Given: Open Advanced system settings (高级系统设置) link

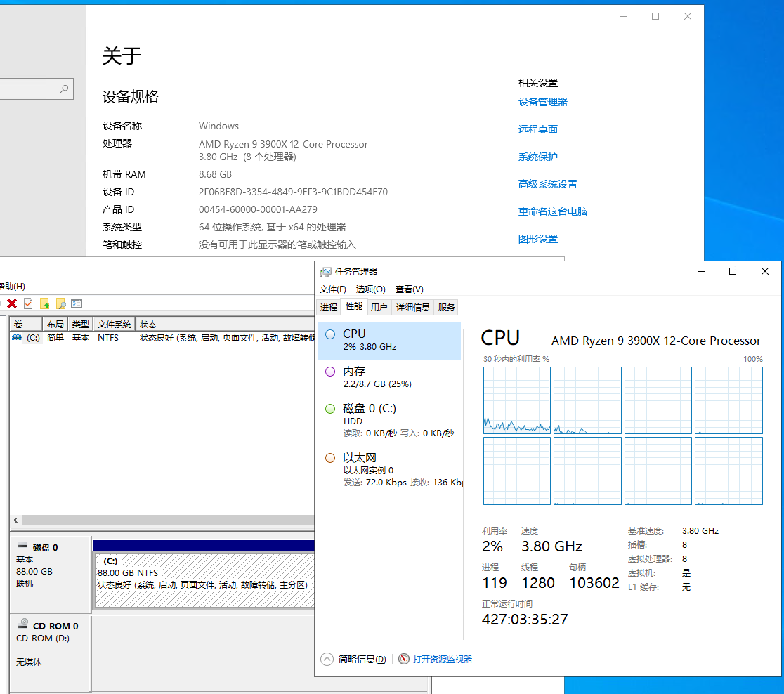Looking at the screenshot, I should (x=547, y=184).
